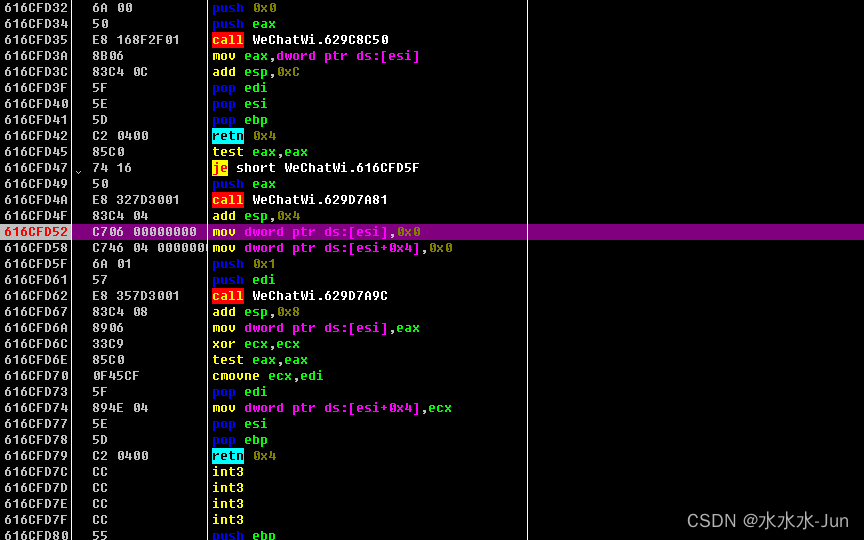Select "retn 0x4" in the 616CFD79 row

pos(244,455)
